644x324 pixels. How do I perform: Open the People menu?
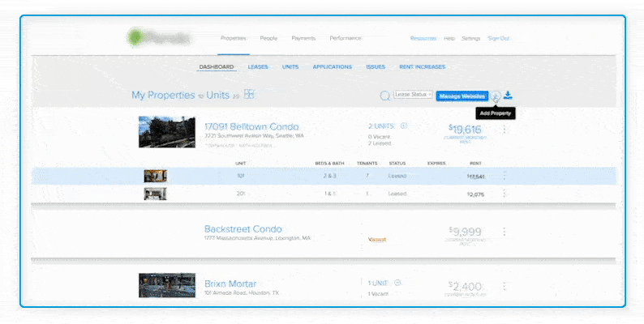tap(268, 38)
